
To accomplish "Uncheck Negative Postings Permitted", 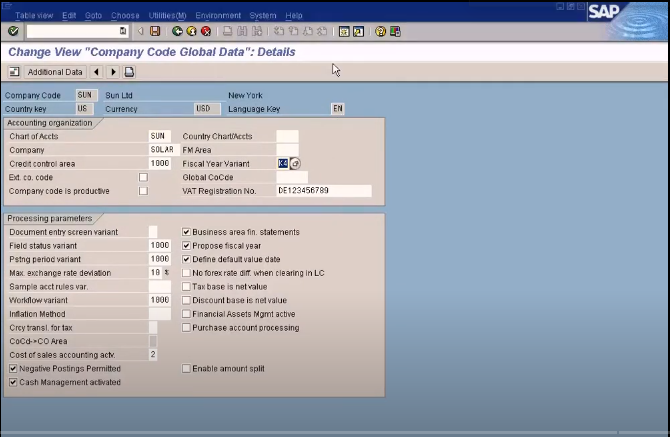I will click(x=13, y=369).
